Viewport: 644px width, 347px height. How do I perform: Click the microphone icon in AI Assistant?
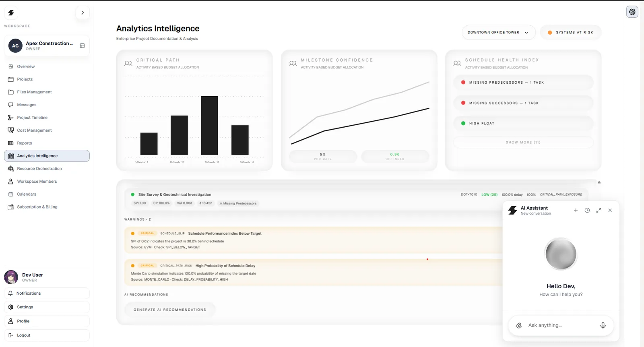click(x=603, y=325)
